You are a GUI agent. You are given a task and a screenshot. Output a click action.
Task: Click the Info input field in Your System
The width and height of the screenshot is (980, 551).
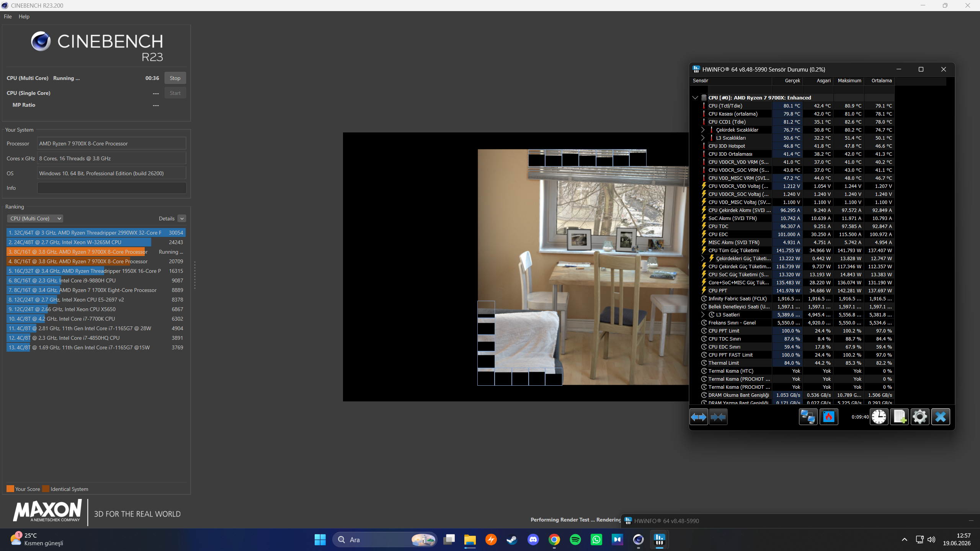[112, 188]
